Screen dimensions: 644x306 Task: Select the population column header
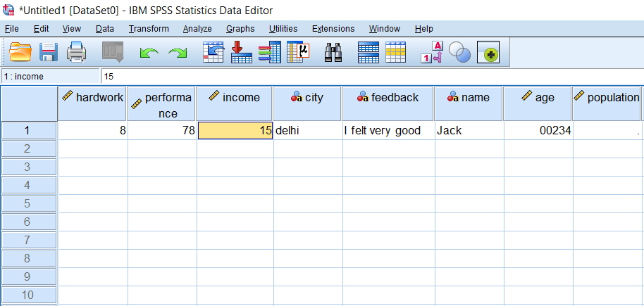(607, 103)
